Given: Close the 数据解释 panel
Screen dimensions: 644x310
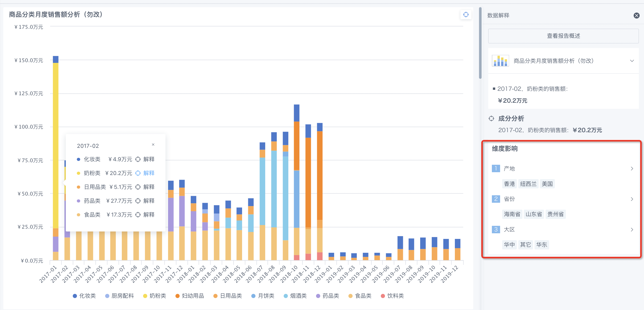Looking at the screenshot, I should point(636,16).
